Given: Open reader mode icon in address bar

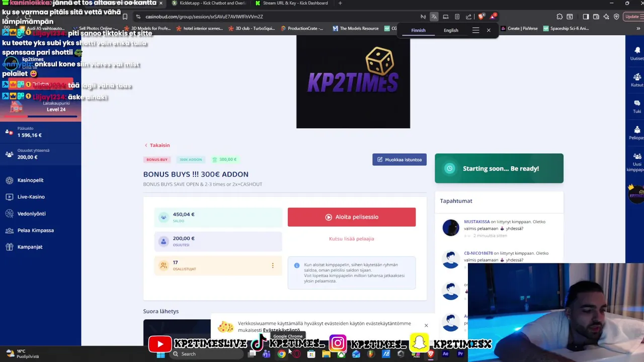Looking at the screenshot, I should point(457,17).
